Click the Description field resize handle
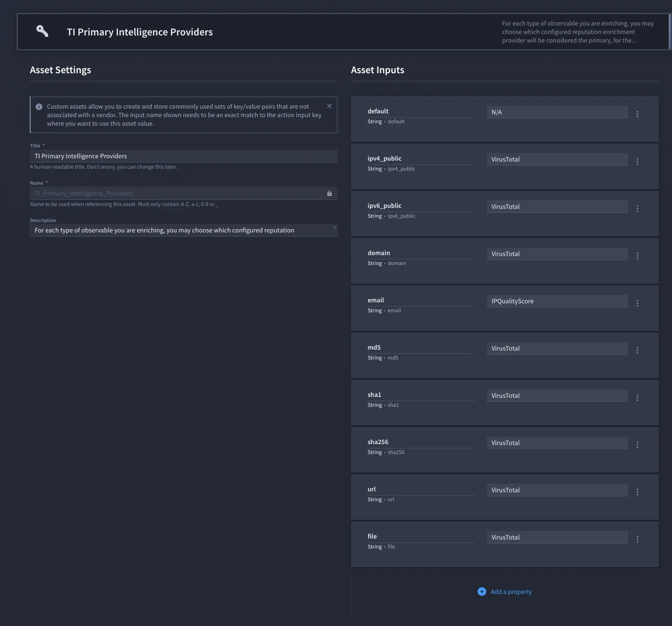Viewport: 672px width, 626px height. [335, 228]
